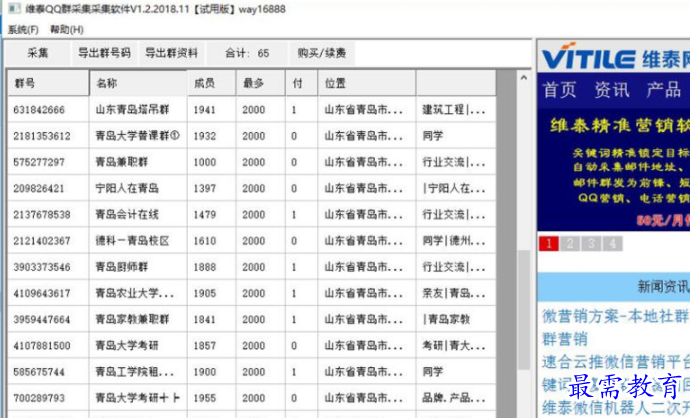Select banner slide 1 indicator
Viewport: 690px width, 418px height.
(549, 243)
